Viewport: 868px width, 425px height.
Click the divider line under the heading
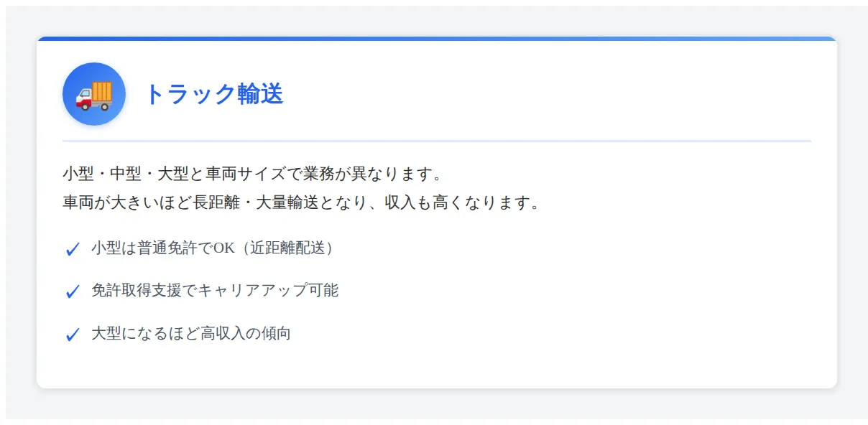[437, 141]
